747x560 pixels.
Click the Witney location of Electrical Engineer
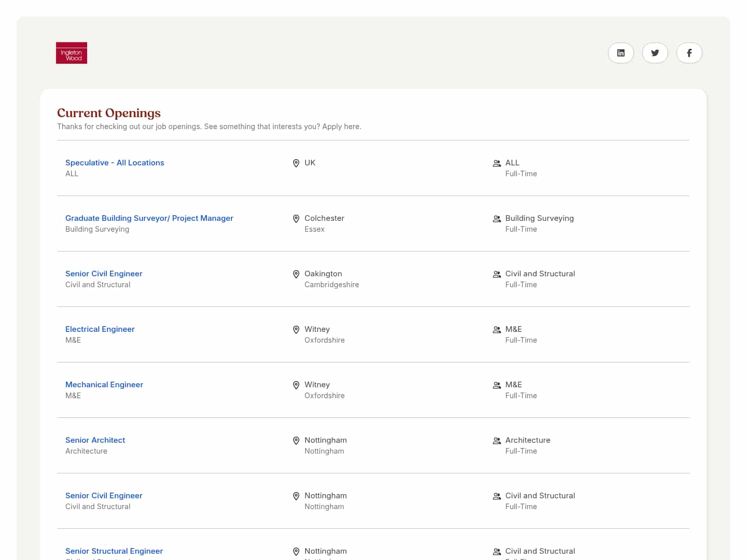tap(317, 329)
